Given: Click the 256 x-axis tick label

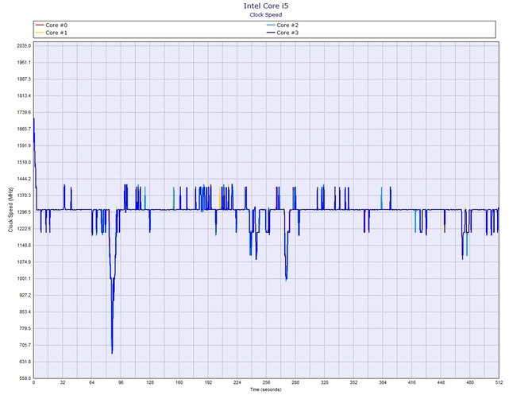Looking at the screenshot, I should (x=266, y=382).
